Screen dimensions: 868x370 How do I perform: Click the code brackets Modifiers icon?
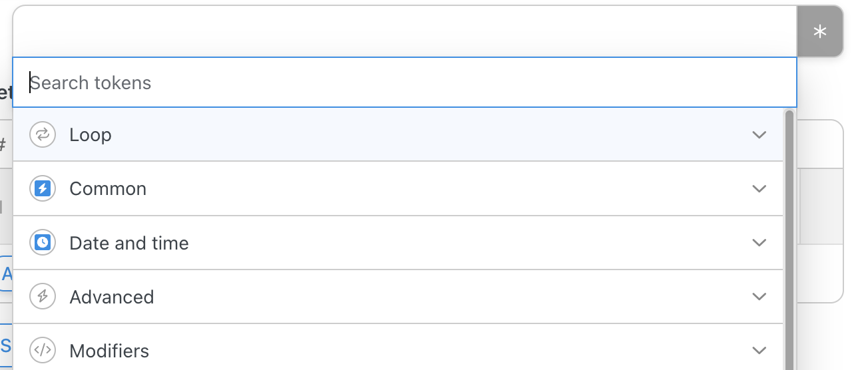43,351
